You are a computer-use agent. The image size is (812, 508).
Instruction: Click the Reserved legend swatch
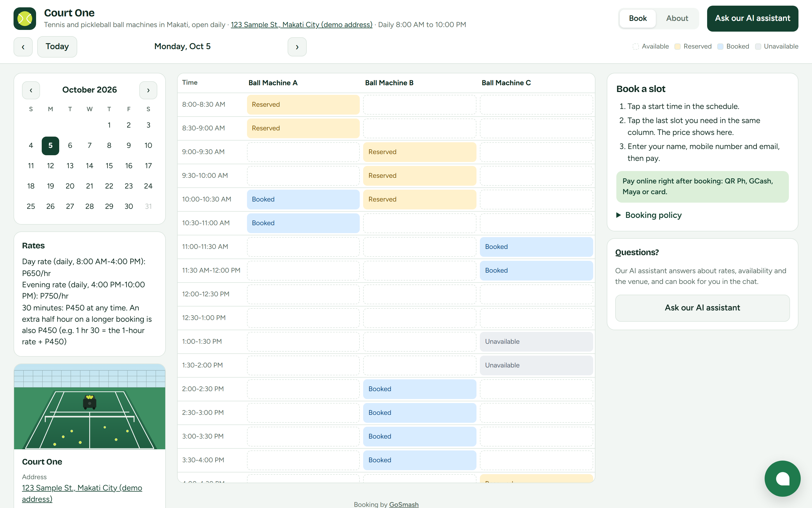click(x=678, y=46)
